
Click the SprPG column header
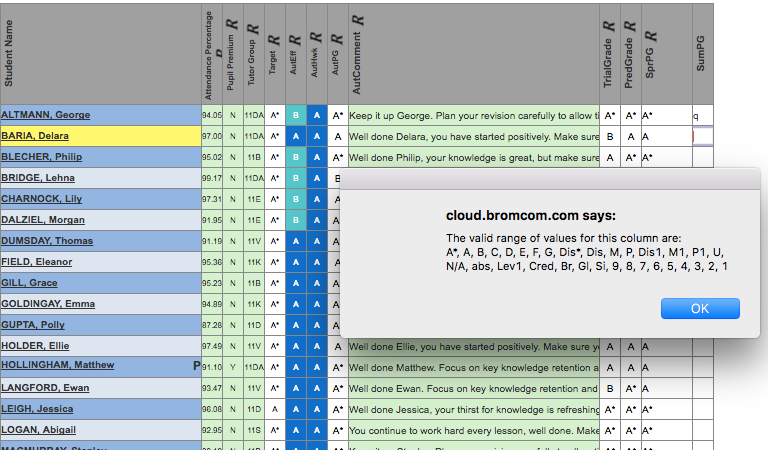pos(667,54)
